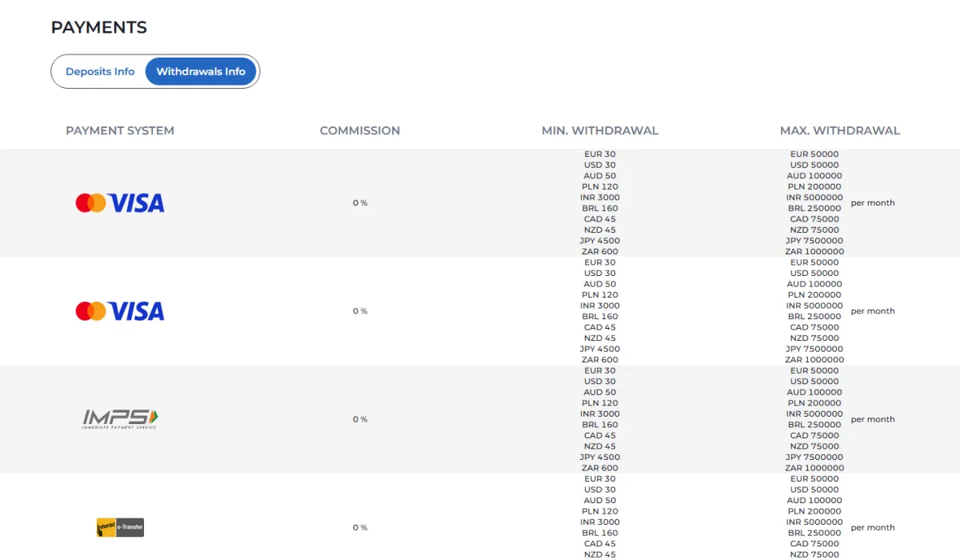Image resolution: width=960 pixels, height=560 pixels.
Task: Select the Withdrawals Info tab
Action: (201, 71)
